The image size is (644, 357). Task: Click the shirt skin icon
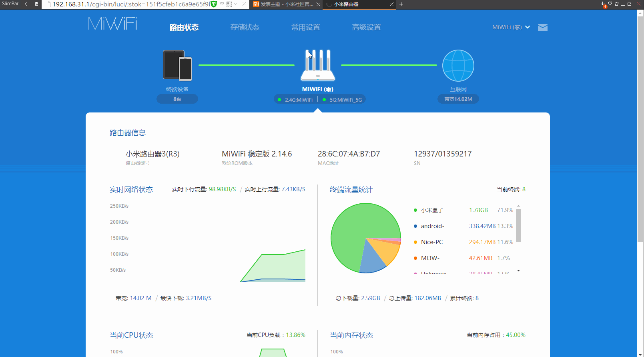pyautogui.click(x=617, y=4)
